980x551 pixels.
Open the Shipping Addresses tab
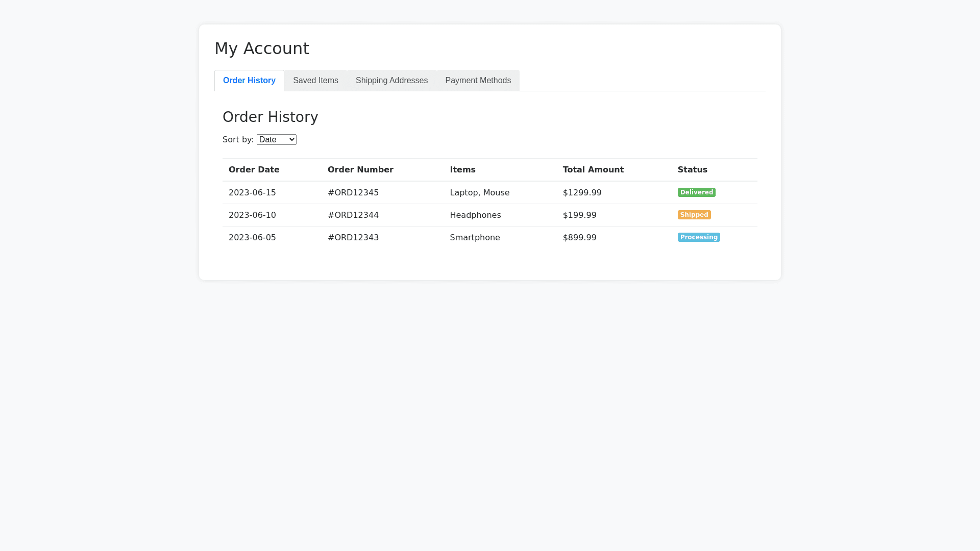pos(391,81)
